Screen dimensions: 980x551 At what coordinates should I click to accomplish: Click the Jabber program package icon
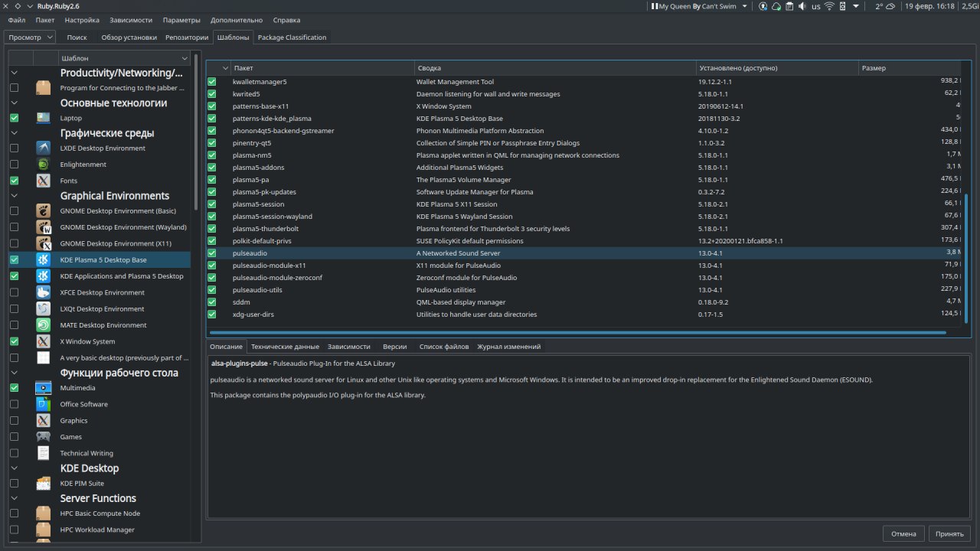[x=44, y=88]
